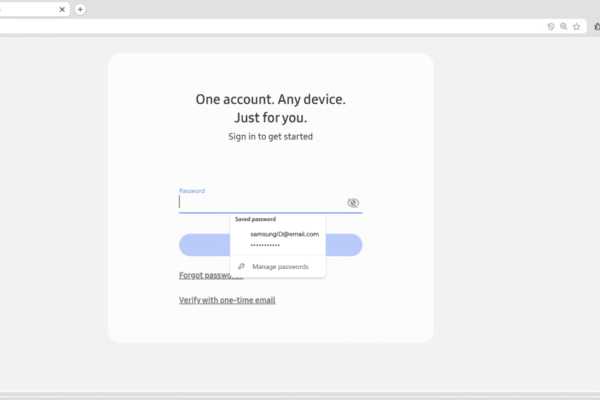Click the Password input field
Viewport: 600px width, 400px height.
260,202
